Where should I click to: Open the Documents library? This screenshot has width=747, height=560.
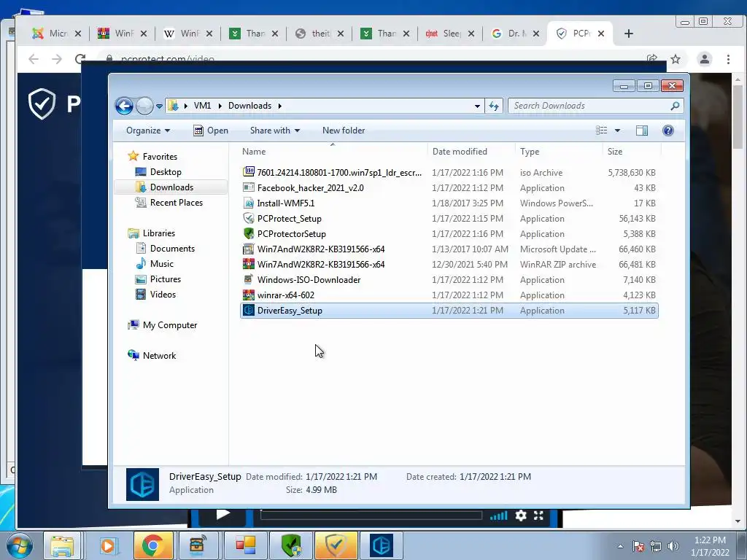click(x=172, y=249)
